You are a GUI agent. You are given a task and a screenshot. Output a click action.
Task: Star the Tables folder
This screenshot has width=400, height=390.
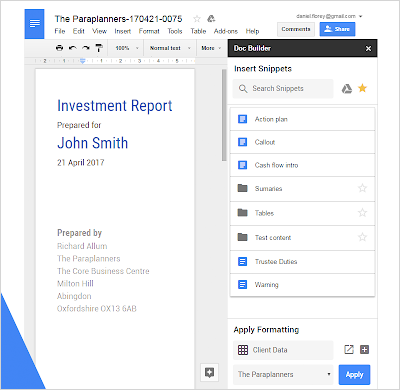[x=362, y=213]
